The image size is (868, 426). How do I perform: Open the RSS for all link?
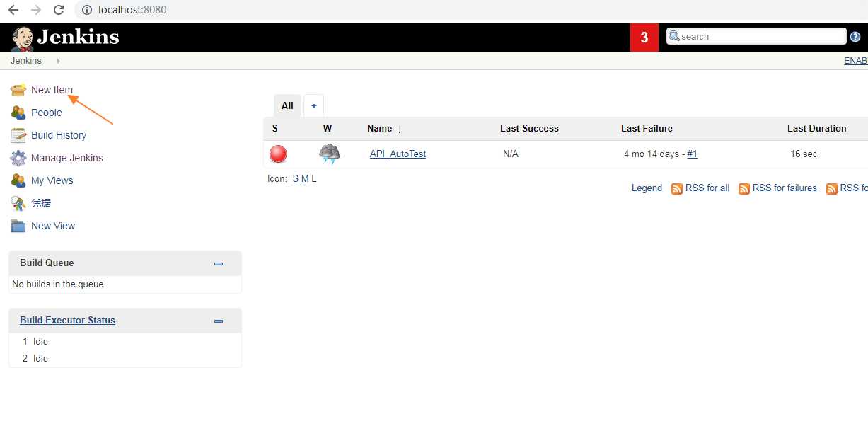(x=707, y=188)
